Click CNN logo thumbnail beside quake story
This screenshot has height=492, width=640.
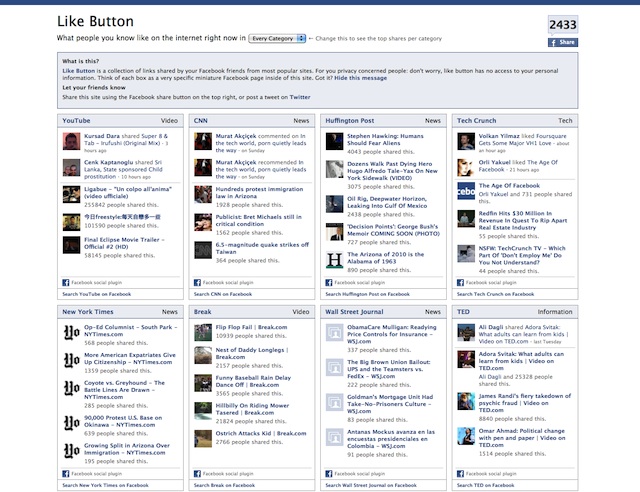[203, 250]
